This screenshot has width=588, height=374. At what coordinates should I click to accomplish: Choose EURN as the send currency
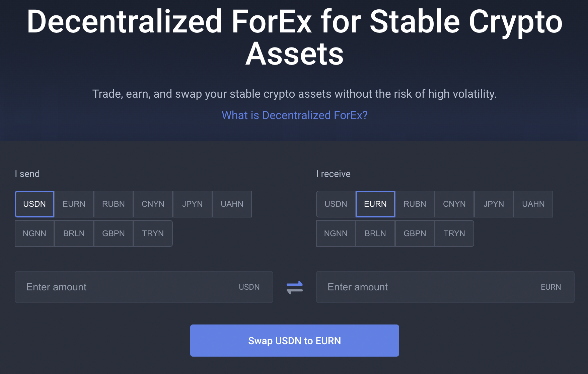pyautogui.click(x=74, y=204)
